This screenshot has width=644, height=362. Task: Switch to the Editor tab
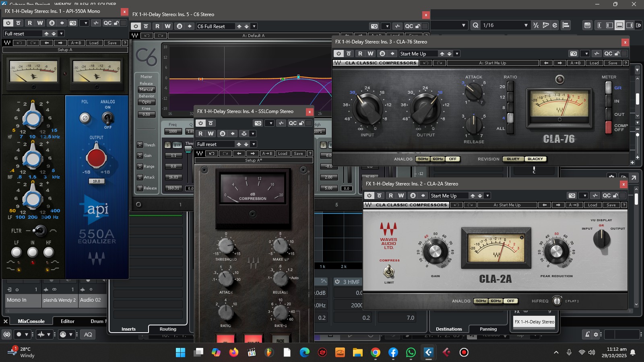pyautogui.click(x=68, y=321)
